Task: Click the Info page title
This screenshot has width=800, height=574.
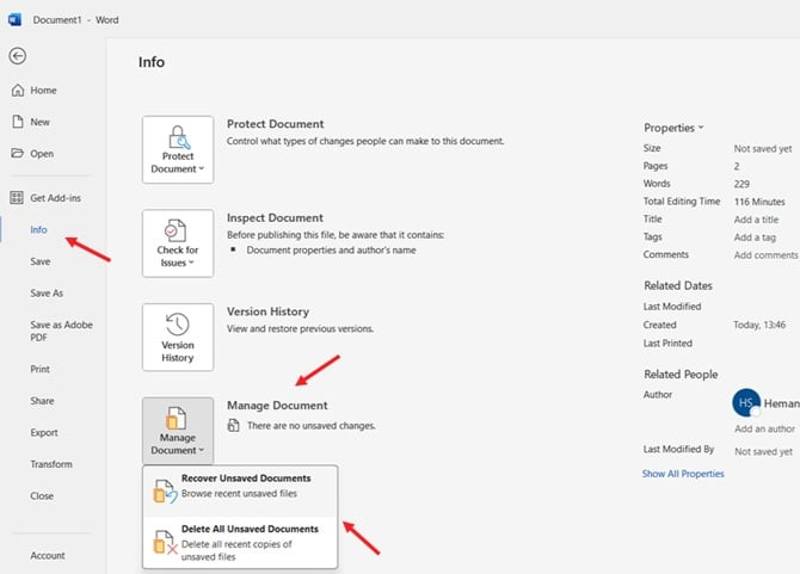Action: click(152, 62)
